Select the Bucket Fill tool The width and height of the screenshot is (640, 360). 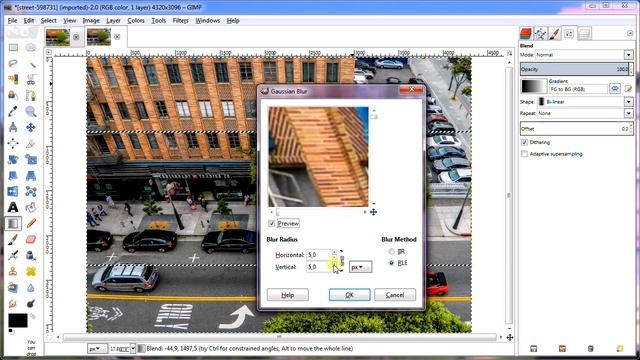tap(31, 207)
